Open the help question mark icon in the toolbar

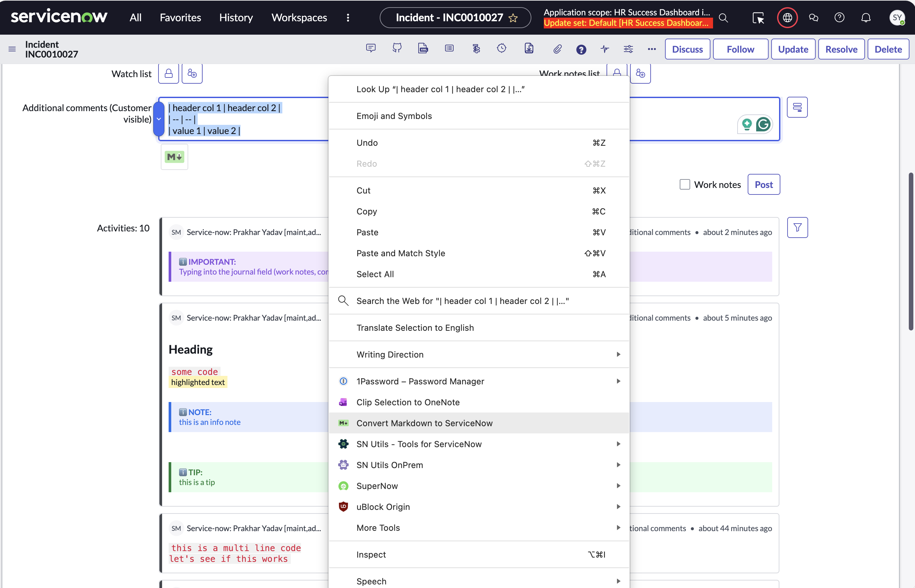tap(581, 49)
